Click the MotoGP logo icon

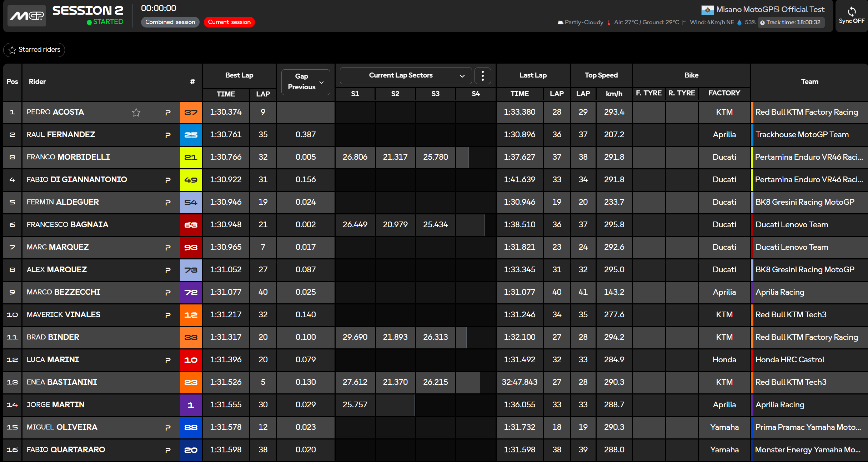click(27, 15)
